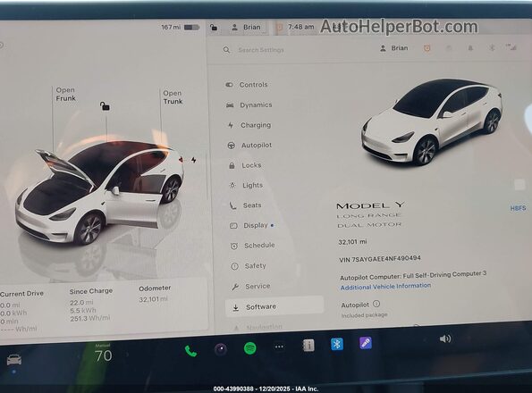Image resolution: width=532 pixels, height=393 pixels.
Task: Tap the Current Drive trip card
Action: click(x=21, y=311)
